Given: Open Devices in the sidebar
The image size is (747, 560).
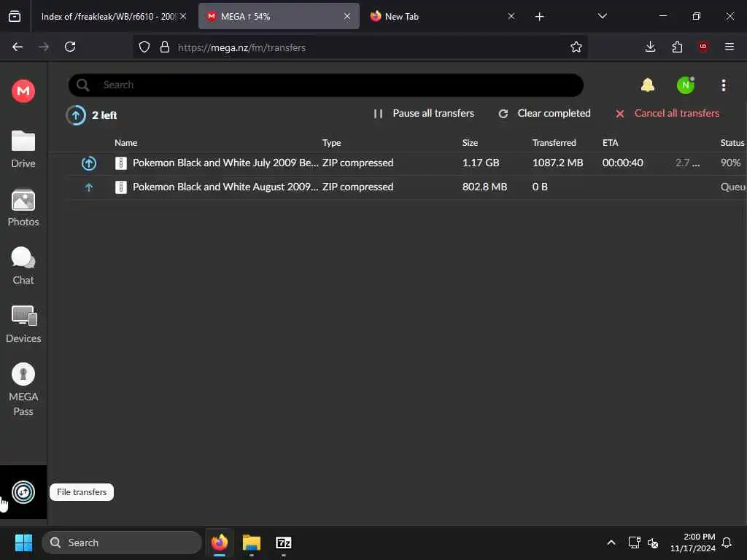Looking at the screenshot, I should tap(23, 324).
